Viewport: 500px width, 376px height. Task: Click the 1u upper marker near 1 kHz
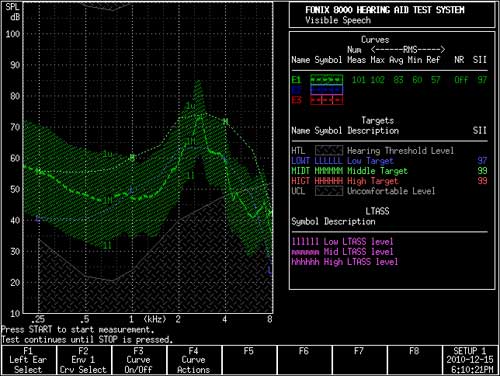pos(107,154)
